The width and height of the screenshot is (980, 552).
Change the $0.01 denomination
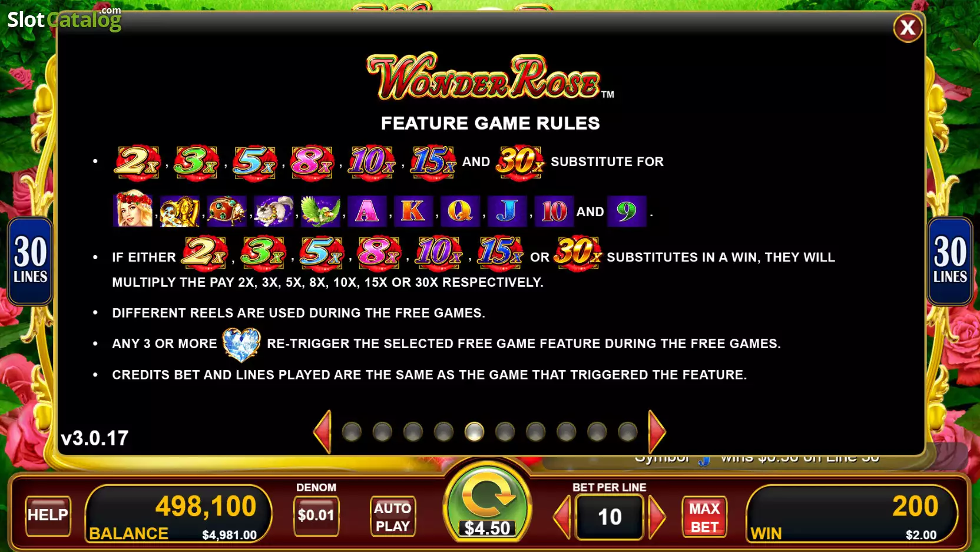[316, 515]
